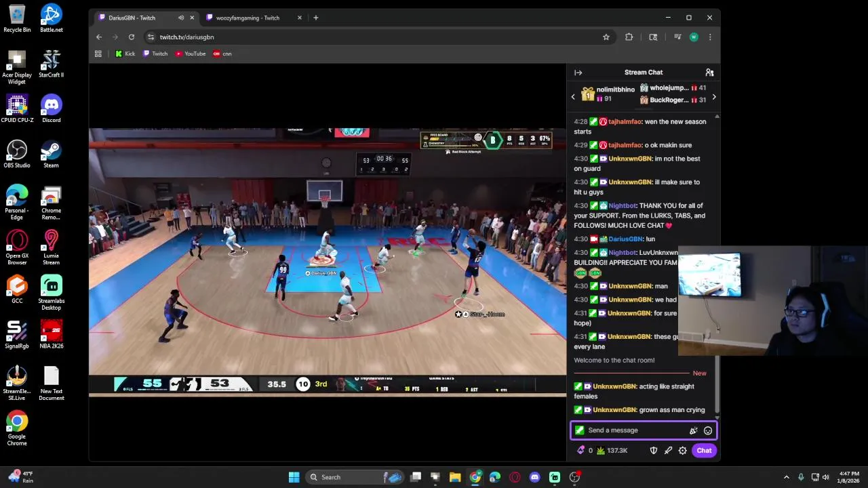Open Chrome profile avatar

coord(694,37)
